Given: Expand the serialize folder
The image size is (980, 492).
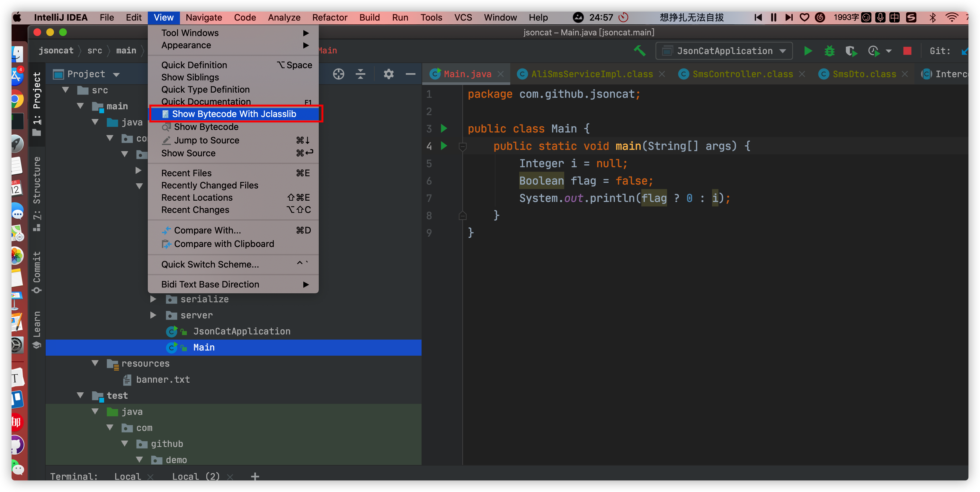Looking at the screenshot, I should 153,299.
